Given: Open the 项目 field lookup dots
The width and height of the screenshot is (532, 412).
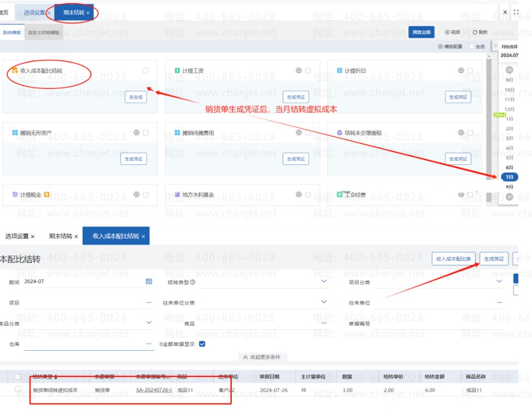Looking at the screenshot, I should point(149,302).
